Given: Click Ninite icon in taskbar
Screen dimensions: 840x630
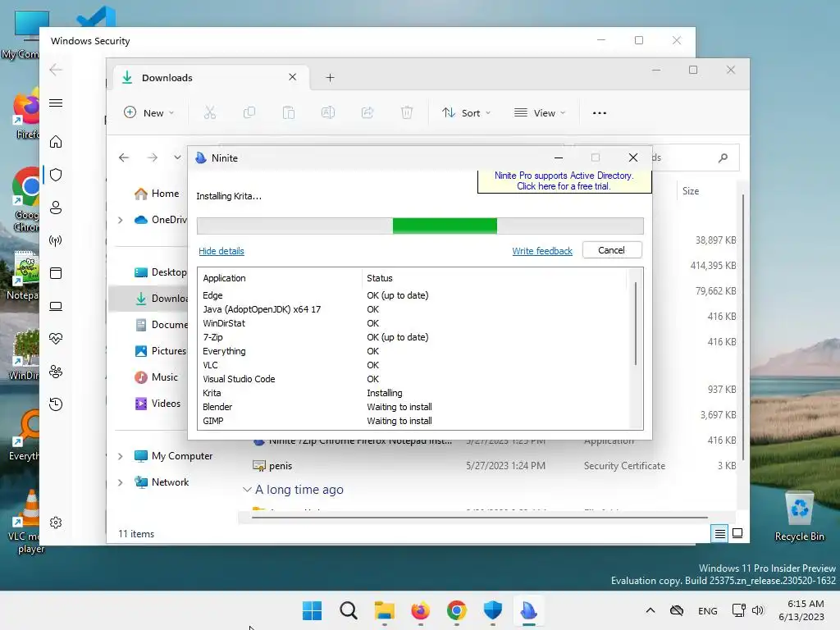Looking at the screenshot, I should [x=529, y=610].
